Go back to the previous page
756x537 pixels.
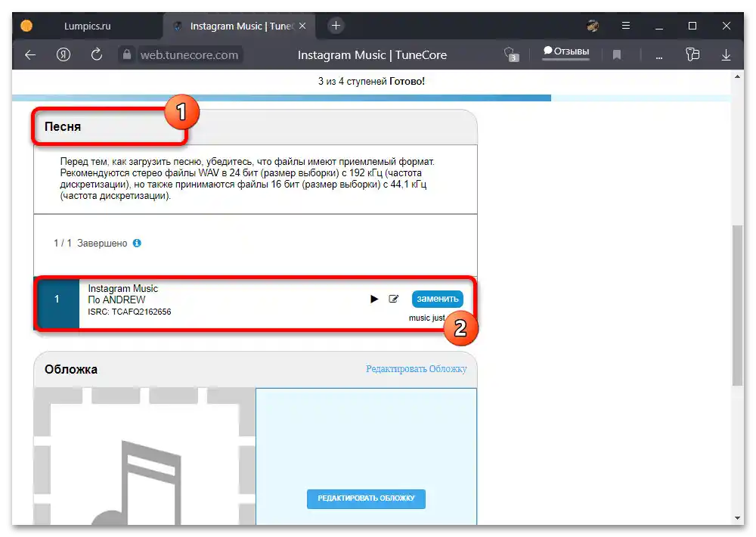30,55
